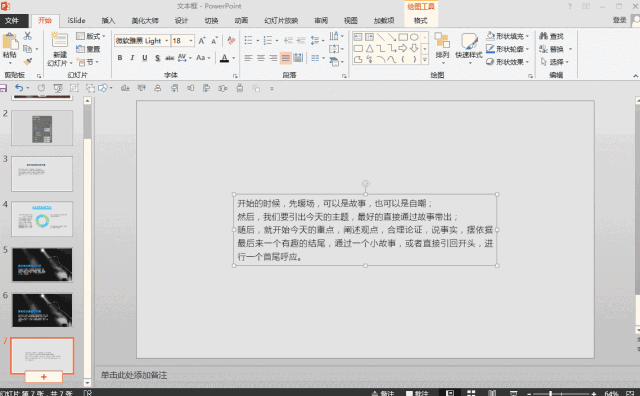Click Fit slide to window icon

tap(631, 393)
